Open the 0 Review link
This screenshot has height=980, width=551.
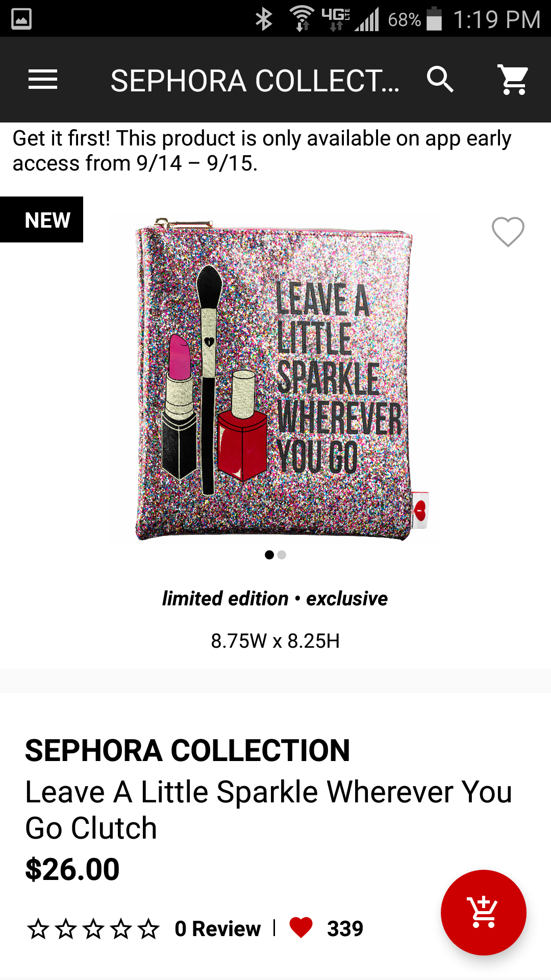[x=217, y=929]
